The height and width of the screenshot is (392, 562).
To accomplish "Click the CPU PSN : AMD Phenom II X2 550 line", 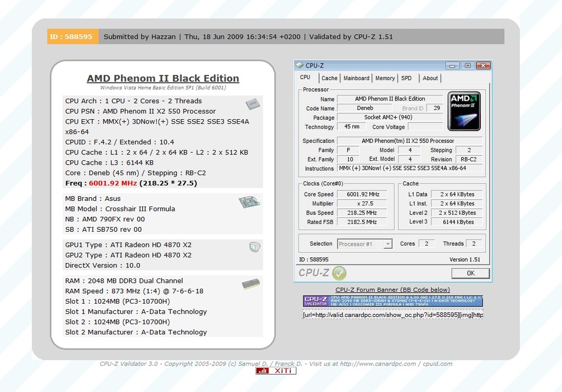I will 140,111.
